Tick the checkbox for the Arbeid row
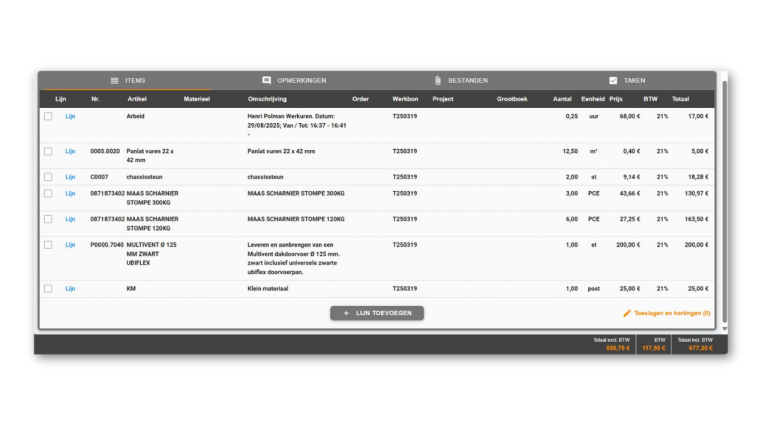The width and height of the screenshot is (768, 432). [48, 116]
